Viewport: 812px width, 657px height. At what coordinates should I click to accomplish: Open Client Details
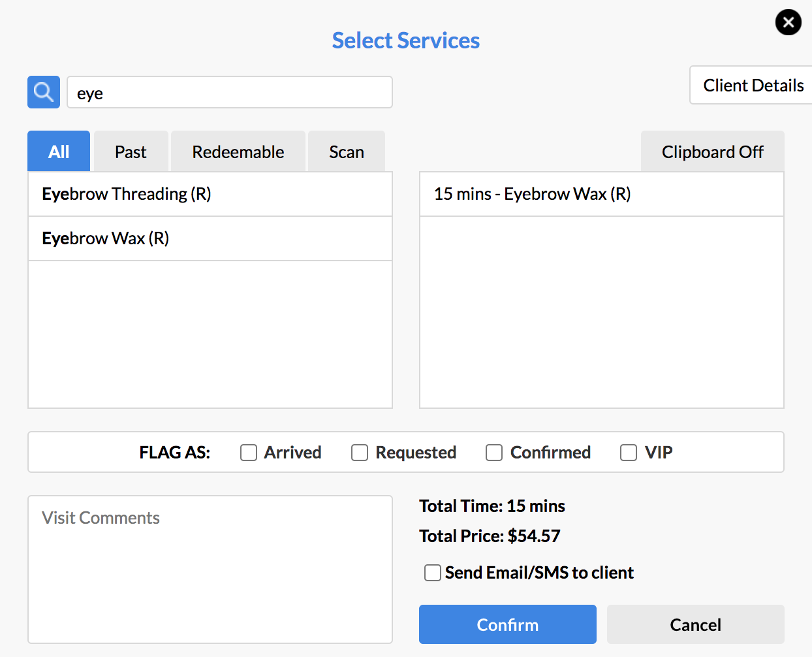click(x=751, y=85)
